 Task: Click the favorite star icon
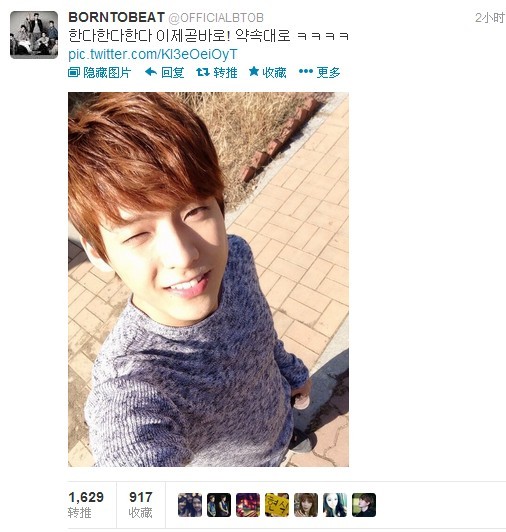click(254, 72)
